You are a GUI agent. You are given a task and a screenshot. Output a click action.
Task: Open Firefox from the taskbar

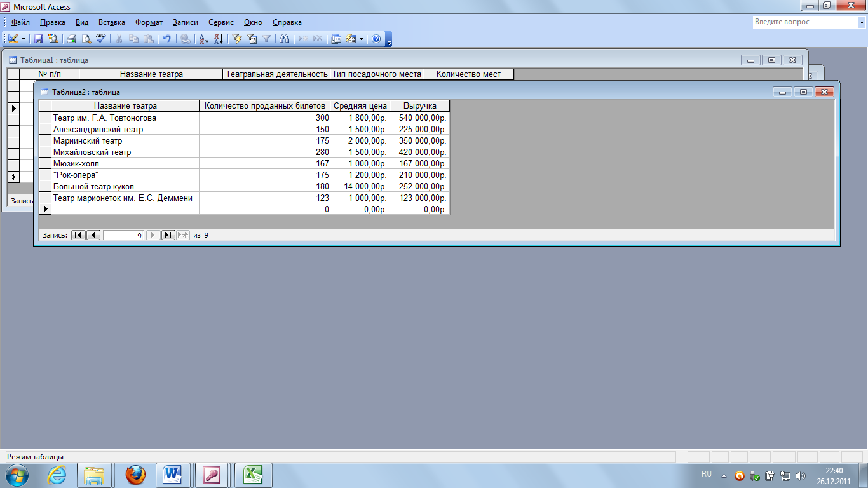pos(135,475)
